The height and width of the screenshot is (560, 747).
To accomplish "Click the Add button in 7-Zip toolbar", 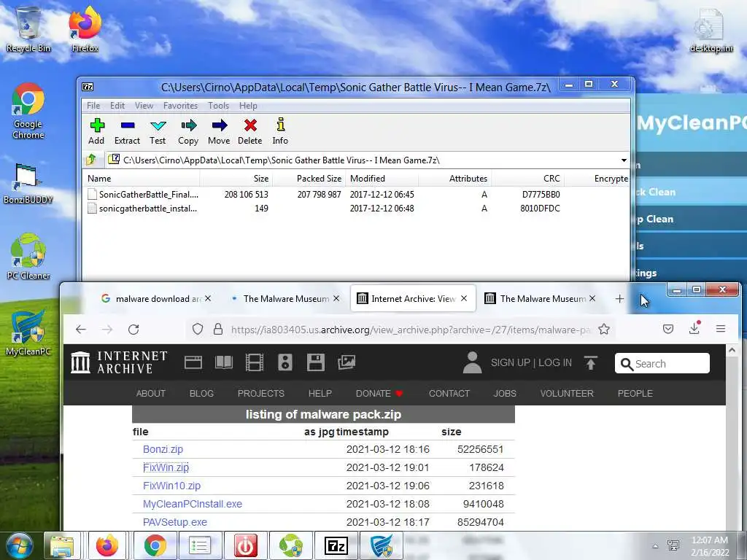I will pyautogui.click(x=97, y=131).
